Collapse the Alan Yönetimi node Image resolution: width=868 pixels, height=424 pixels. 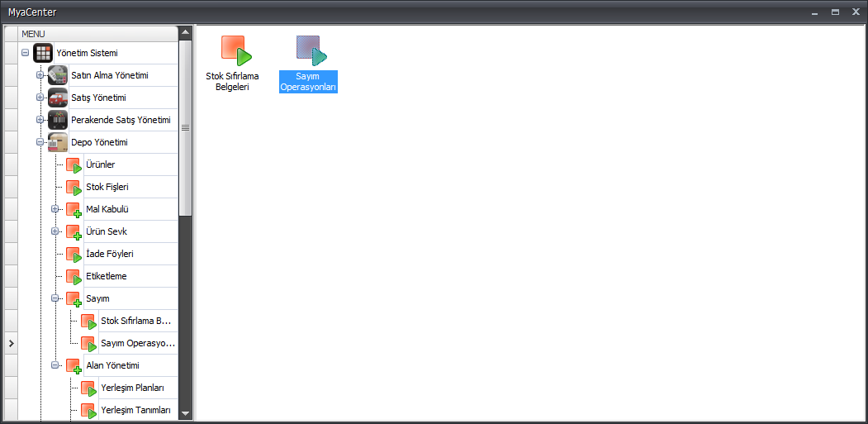[x=55, y=365]
